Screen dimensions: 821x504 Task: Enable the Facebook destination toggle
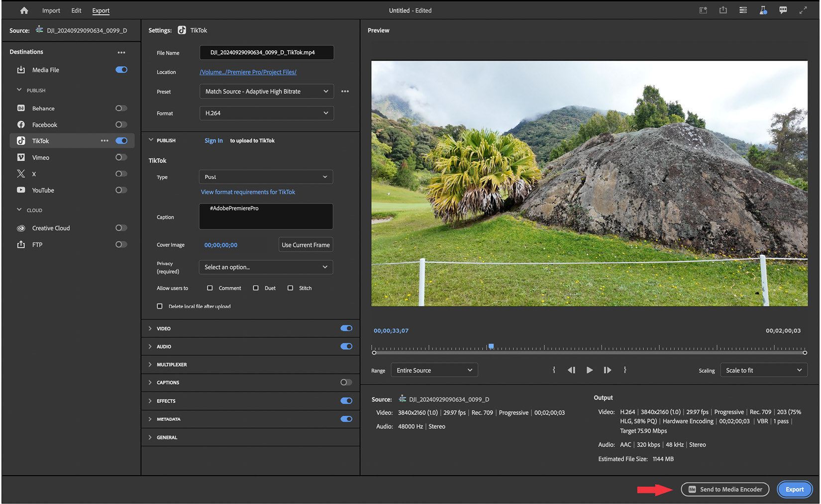tap(121, 124)
